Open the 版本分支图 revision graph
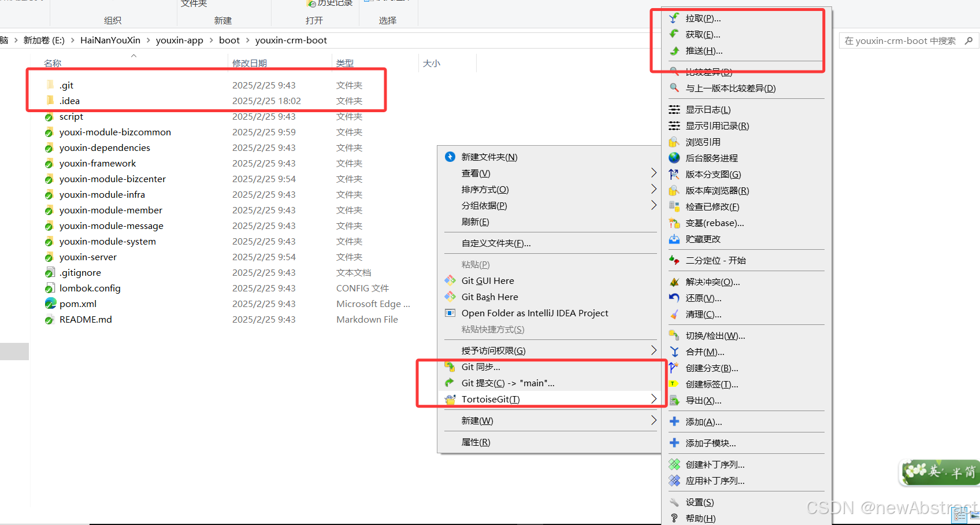The height and width of the screenshot is (525, 980). [x=714, y=174]
